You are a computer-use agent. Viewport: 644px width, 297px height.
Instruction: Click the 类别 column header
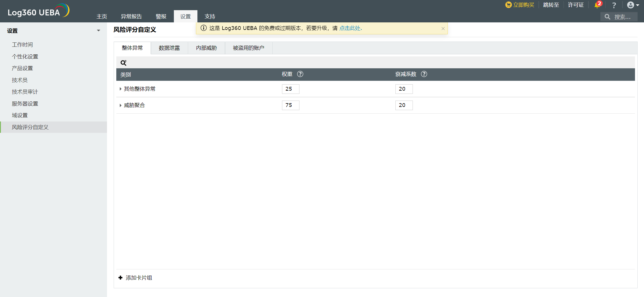(126, 75)
